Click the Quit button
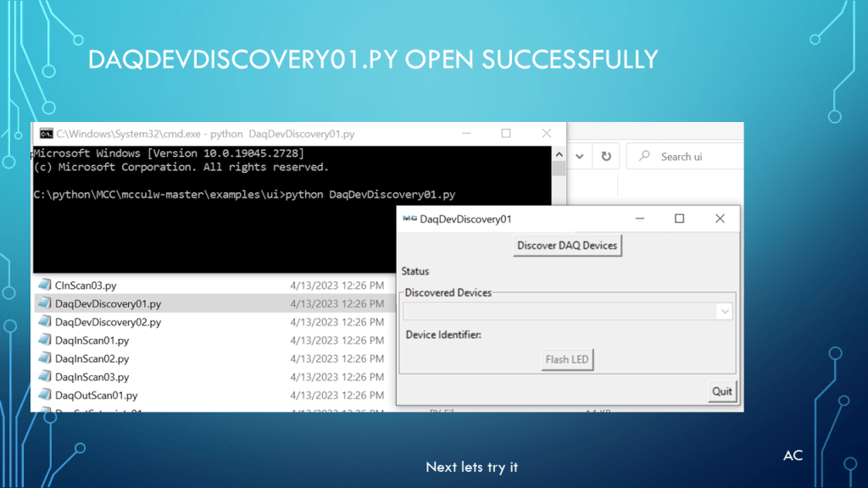Screen dimensions: 868x488 [x=722, y=391]
